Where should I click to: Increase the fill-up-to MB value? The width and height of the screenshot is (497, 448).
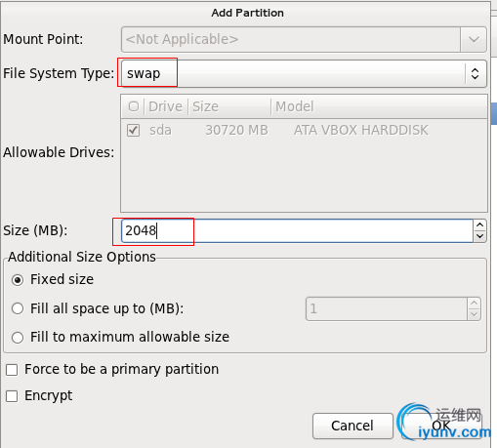[x=475, y=304]
